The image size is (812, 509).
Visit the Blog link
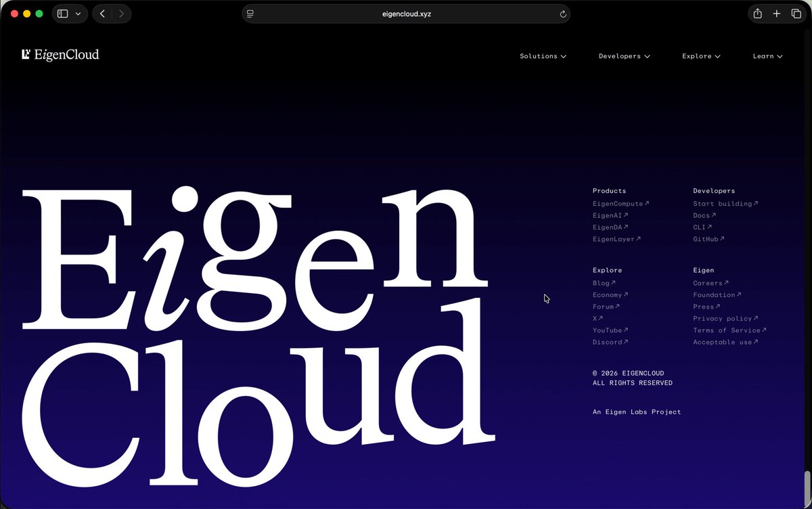[604, 283]
